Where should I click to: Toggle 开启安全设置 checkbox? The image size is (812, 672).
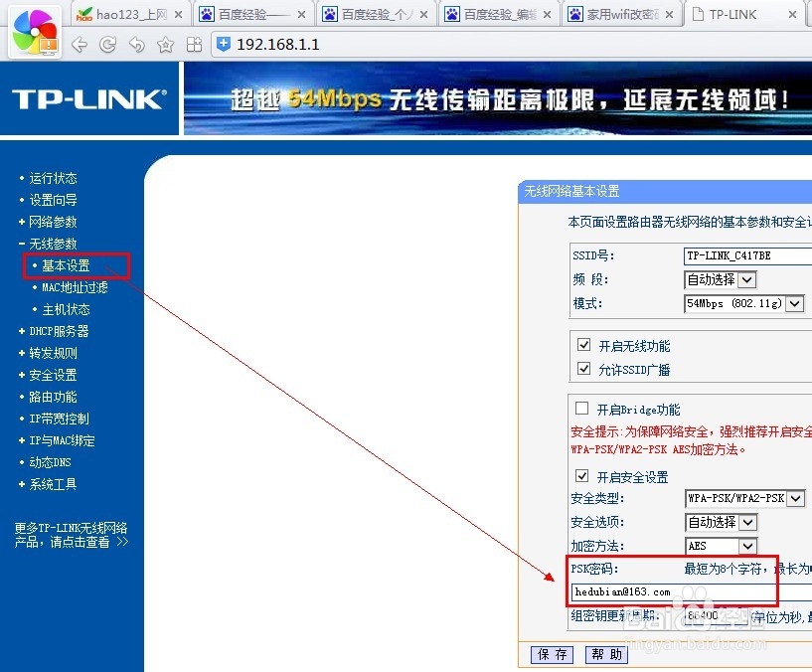(582, 475)
